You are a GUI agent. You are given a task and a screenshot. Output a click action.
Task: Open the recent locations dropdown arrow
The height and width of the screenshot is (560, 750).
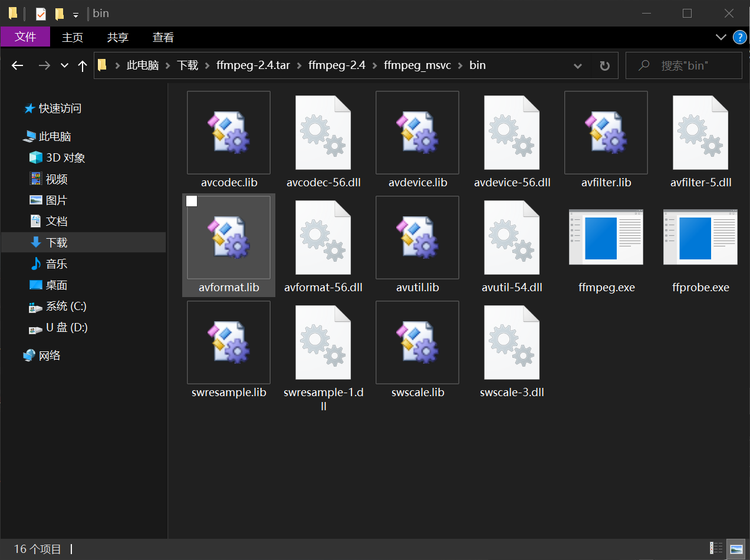65,65
